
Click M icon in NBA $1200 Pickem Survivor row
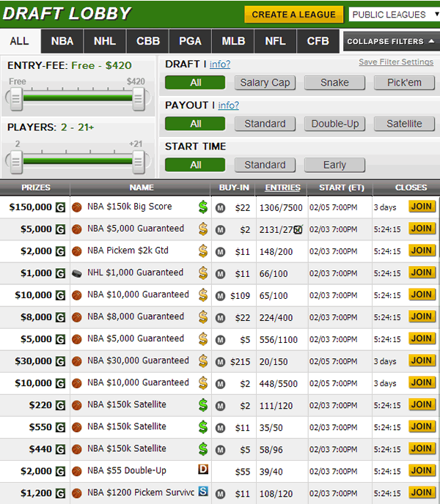[x=220, y=494]
